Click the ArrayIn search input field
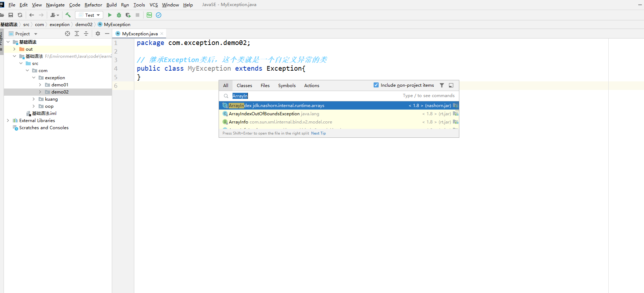 339,96
